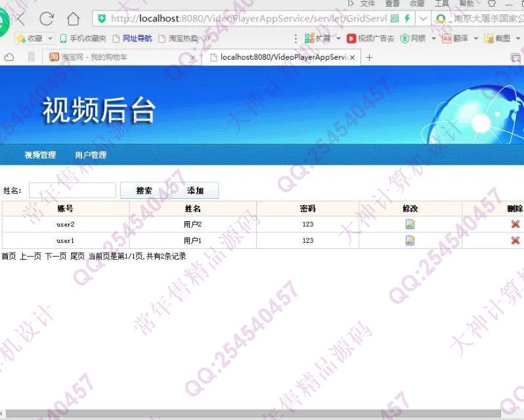
Task: Click the browser back arrow
Action: (x=21, y=18)
